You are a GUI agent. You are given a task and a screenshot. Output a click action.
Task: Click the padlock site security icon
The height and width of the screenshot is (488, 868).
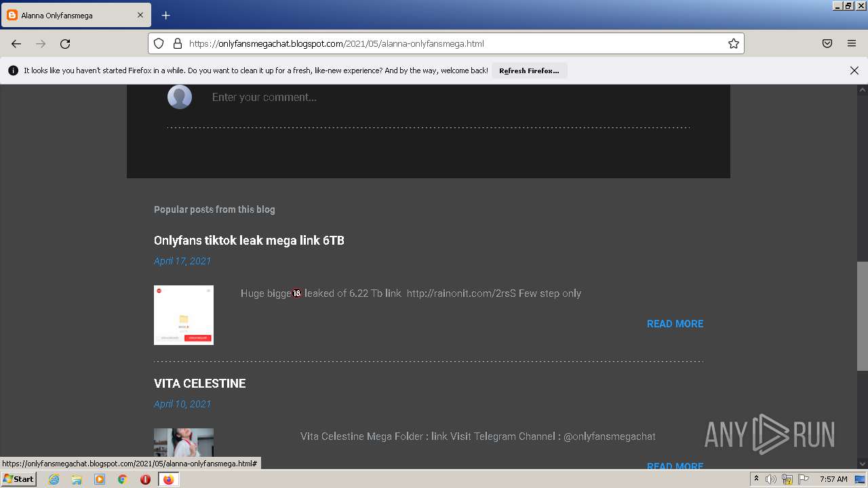pos(178,43)
